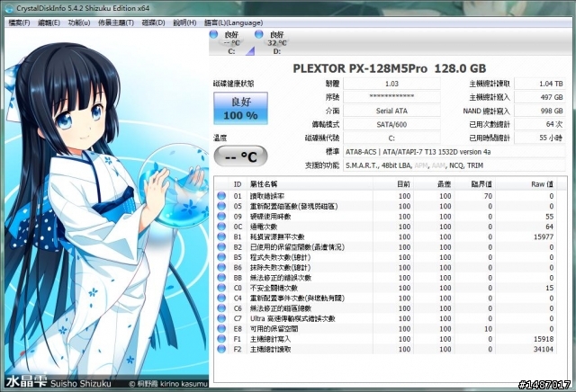Select the row 通電次數
This screenshot has height=392, width=576.
(x=386, y=227)
